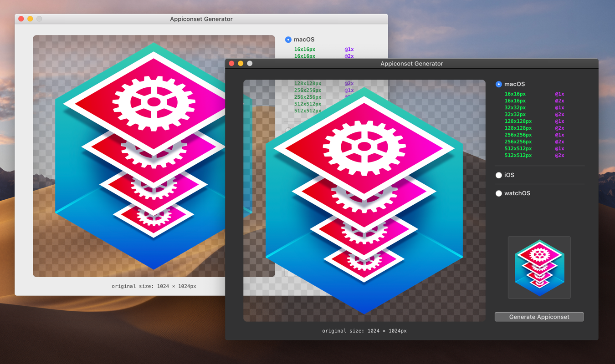Select the macOS radio button
Screen dimensions: 615x364
pos(498,84)
